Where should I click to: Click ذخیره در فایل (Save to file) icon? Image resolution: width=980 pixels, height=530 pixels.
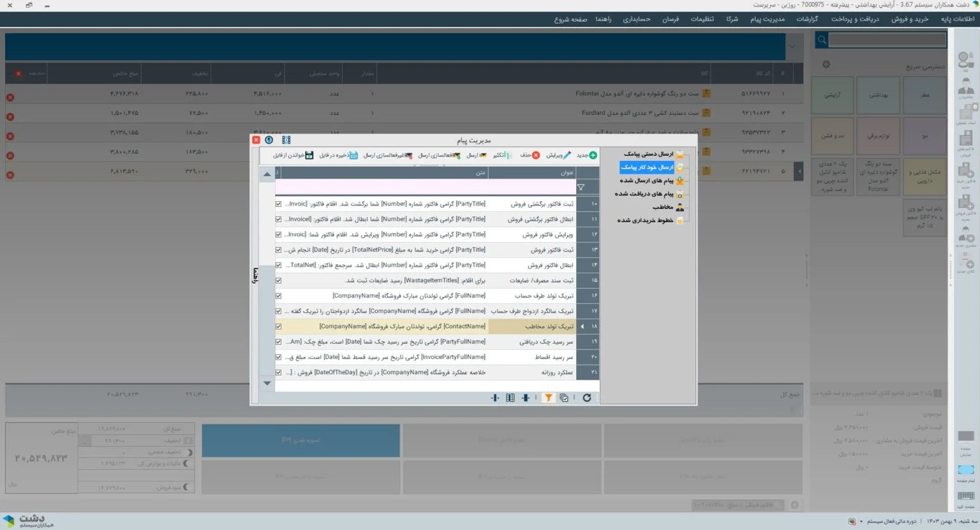point(353,155)
